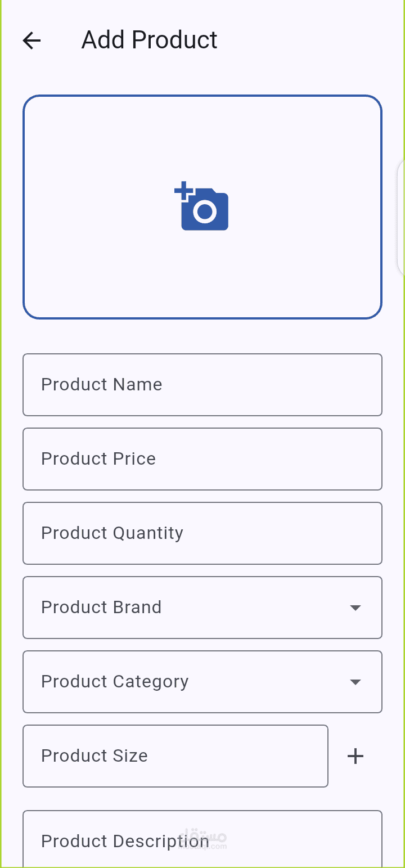Choose the Product Category combo box label
Screen dimensions: 405x868
point(115,682)
